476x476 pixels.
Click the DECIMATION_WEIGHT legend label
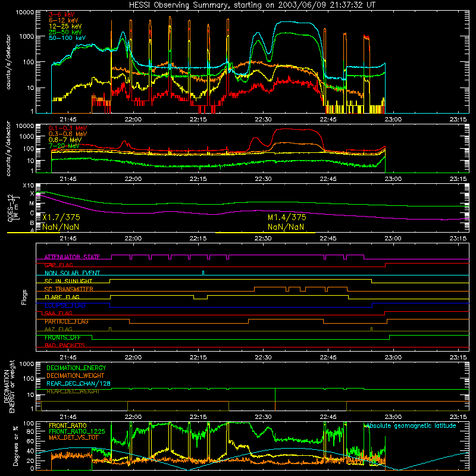tap(76, 375)
